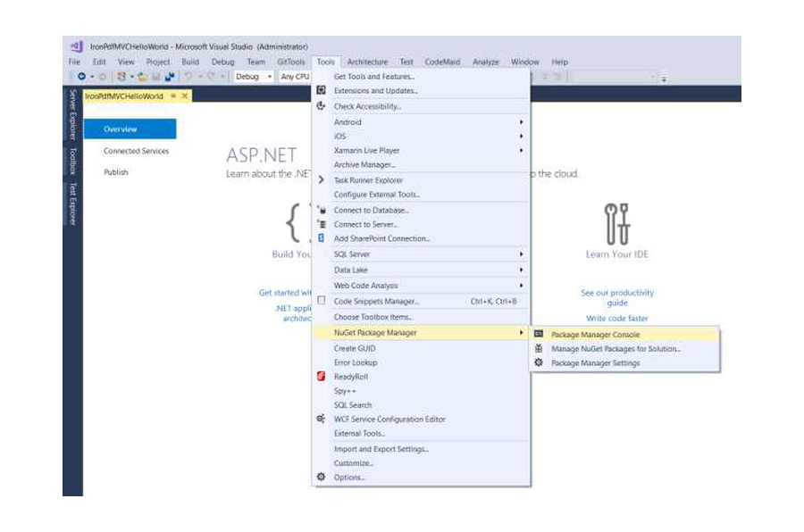The image size is (804, 532).
Task: Open the Architecture menu
Action: pyautogui.click(x=368, y=62)
